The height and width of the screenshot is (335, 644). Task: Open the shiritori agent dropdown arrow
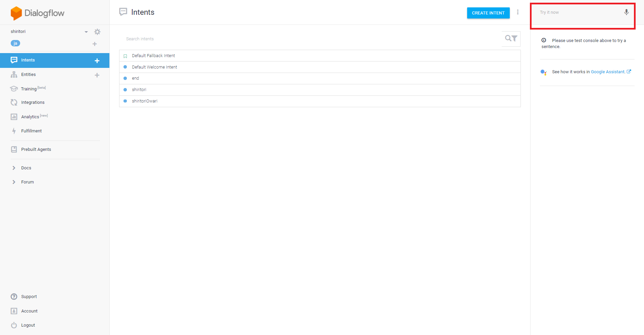coord(86,32)
